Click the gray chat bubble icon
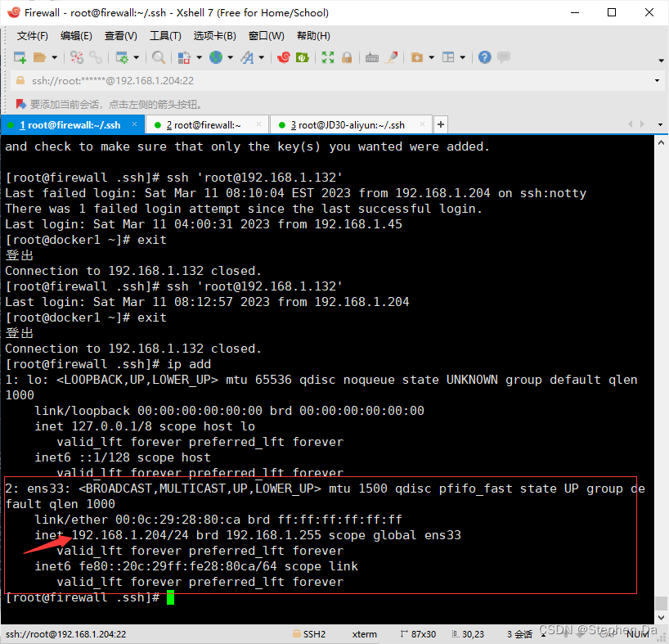669x644 pixels. click(504, 57)
